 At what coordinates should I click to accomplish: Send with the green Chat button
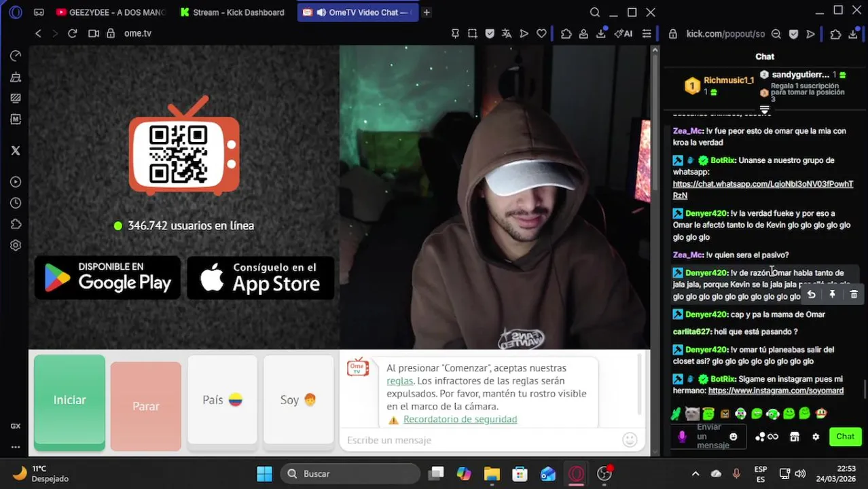pyautogui.click(x=845, y=437)
